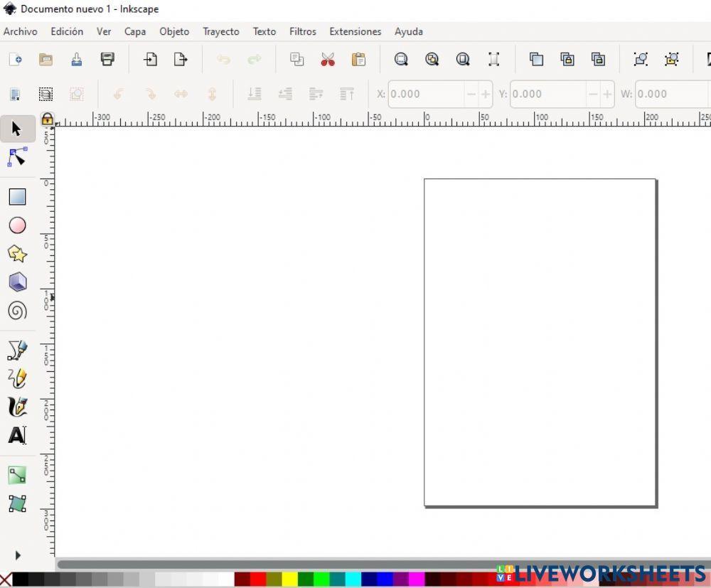Zoom using the magnifier toolbar icon
The height and width of the screenshot is (588, 711).
(x=402, y=60)
